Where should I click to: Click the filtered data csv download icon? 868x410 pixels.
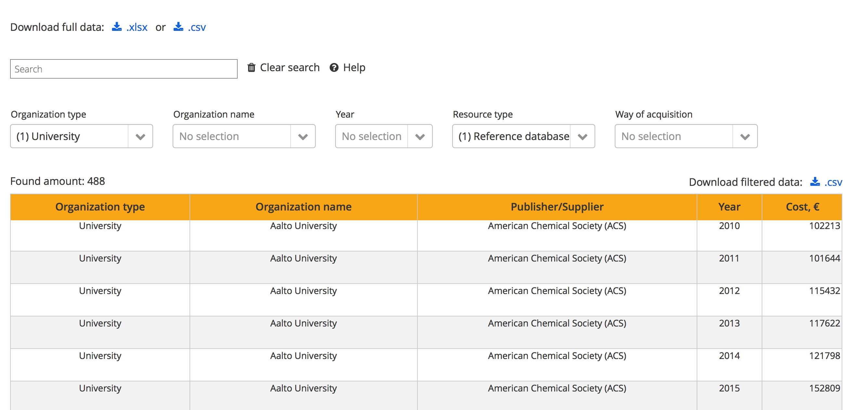(x=815, y=182)
